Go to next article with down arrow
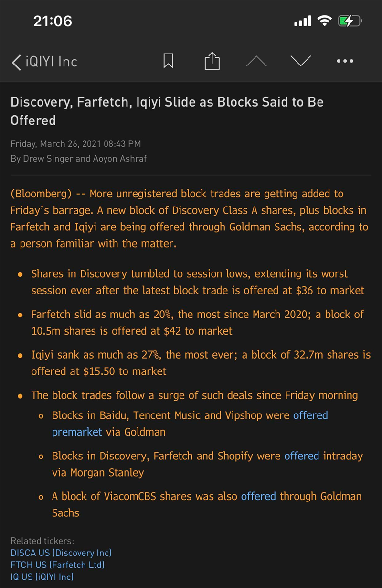 coord(301,61)
